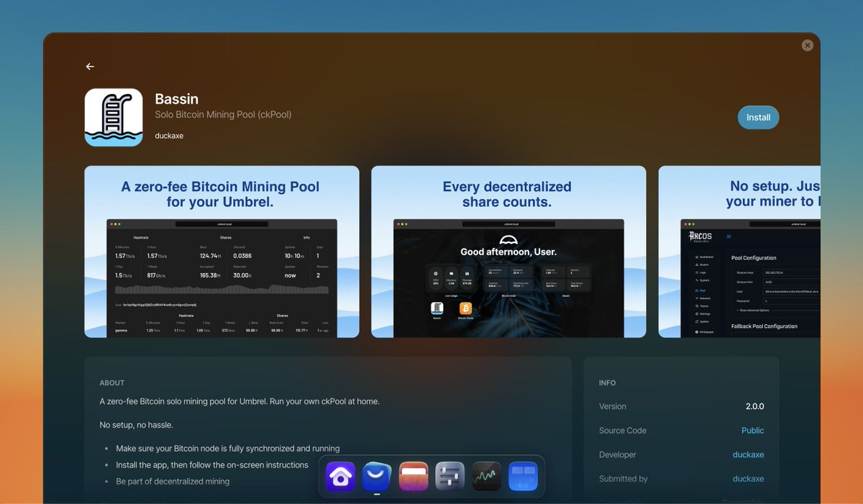863x504 pixels.
Task: Expand Show Advanced Options in Pool Configuration
Action: 753,311
